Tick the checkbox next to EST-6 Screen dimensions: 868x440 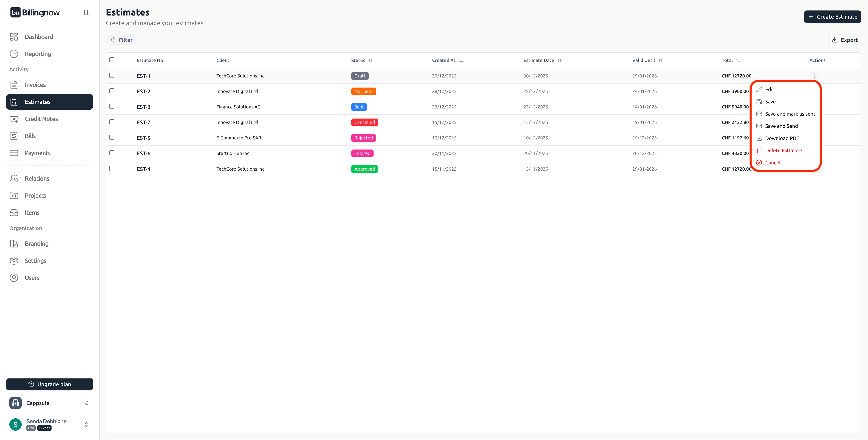pyautogui.click(x=112, y=153)
